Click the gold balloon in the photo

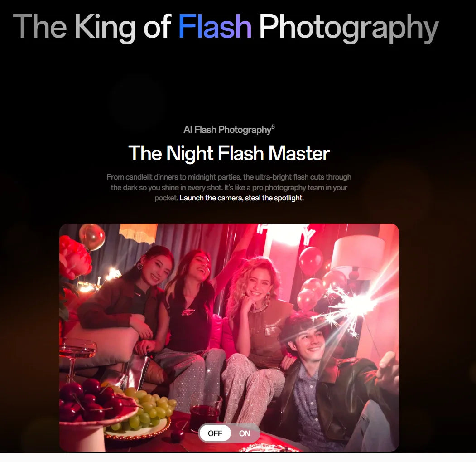point(92,237)
